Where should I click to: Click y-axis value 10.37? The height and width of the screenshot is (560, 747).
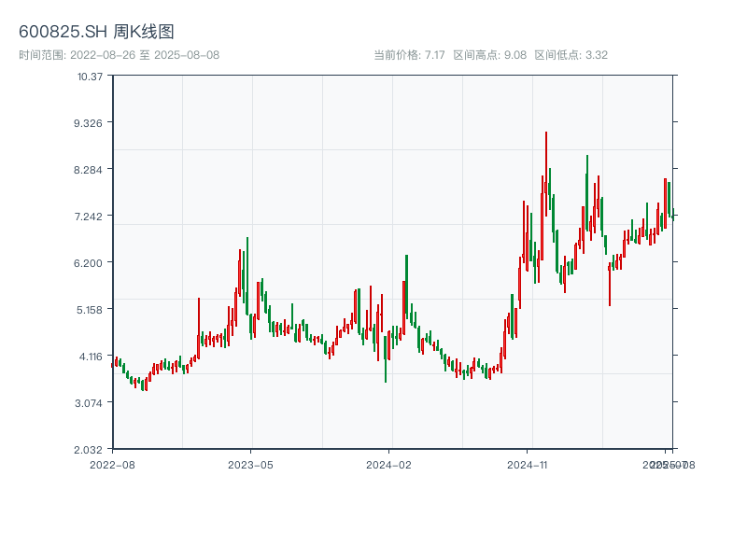[90, 77]
